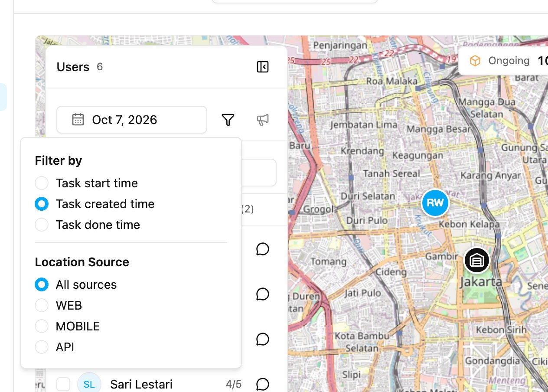Pick WEB as the location source
This screenshot has height=392, width=548.
pos(42,305)
